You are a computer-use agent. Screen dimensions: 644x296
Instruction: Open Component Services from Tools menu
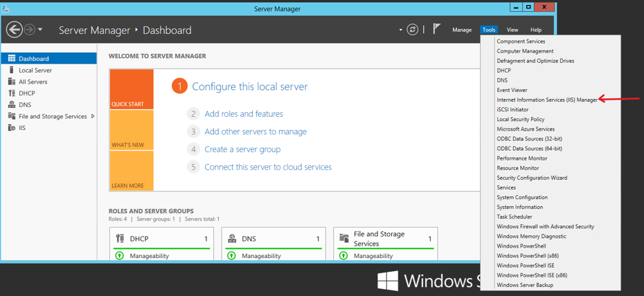521,41
